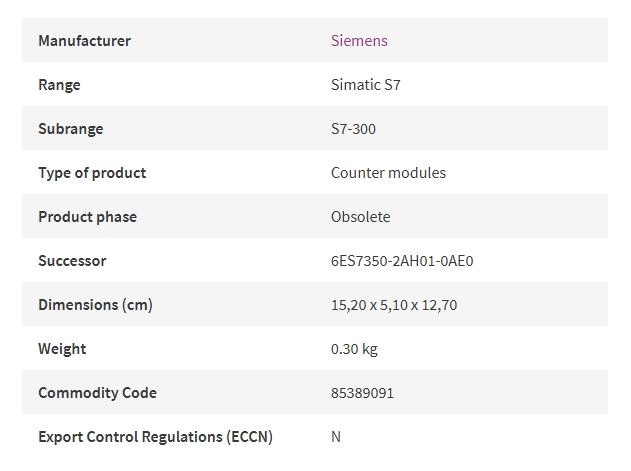Image resolution: width=631 pixels, height=471 pixels.
Task: Click the Subrange label
Action: click(71, 129)
